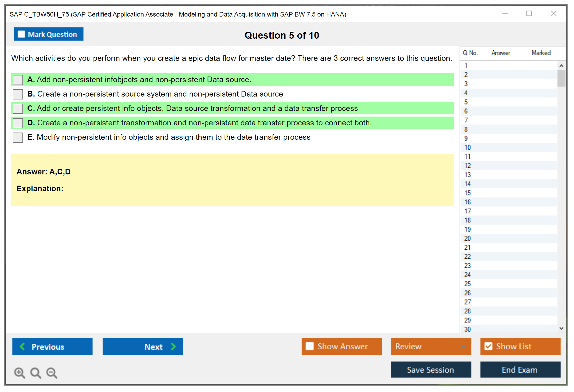Check answer option A checkbox

(x=18, y=80)
